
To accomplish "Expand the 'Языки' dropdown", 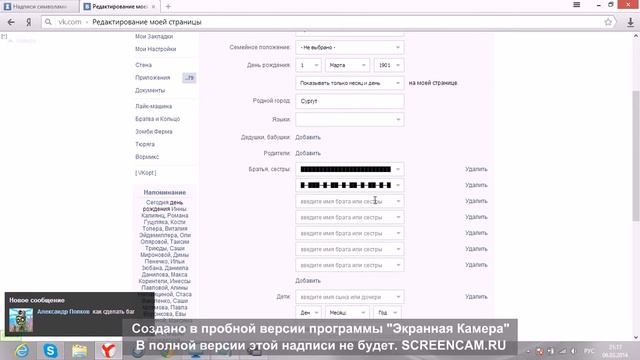I will click(x=350, y=120).
